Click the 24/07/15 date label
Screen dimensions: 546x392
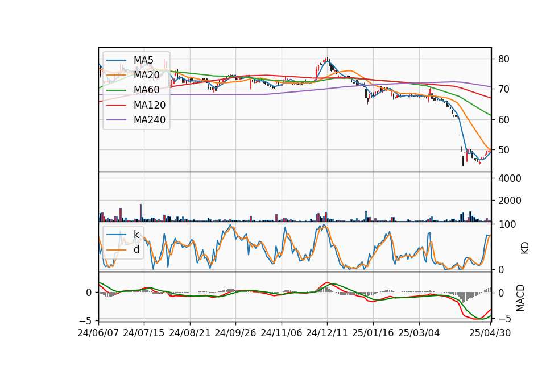(x=144, y=333)
